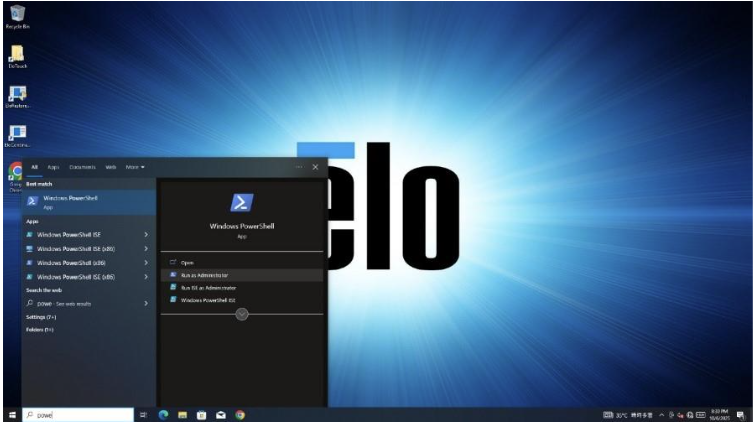The height and width of the screenshot is (422, 753).
Task: Open Task View from the taskbar
Action: point(143,415)
